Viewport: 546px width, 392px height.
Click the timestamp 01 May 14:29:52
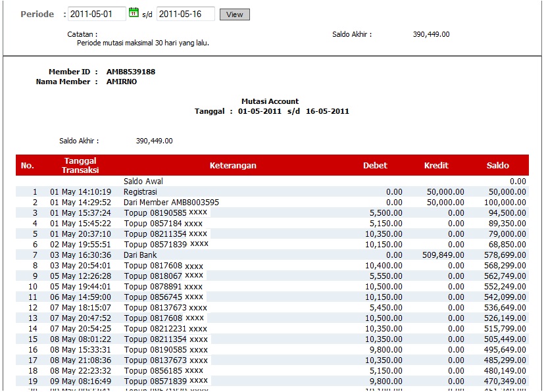pos(80,203)
